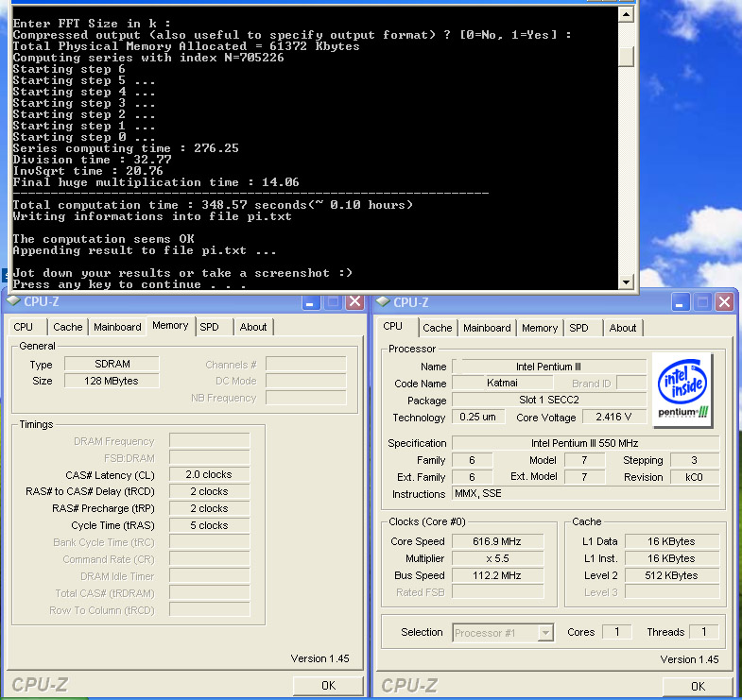
Task: Open About tab in right CPU-Z window
Action: pos(623,328)
